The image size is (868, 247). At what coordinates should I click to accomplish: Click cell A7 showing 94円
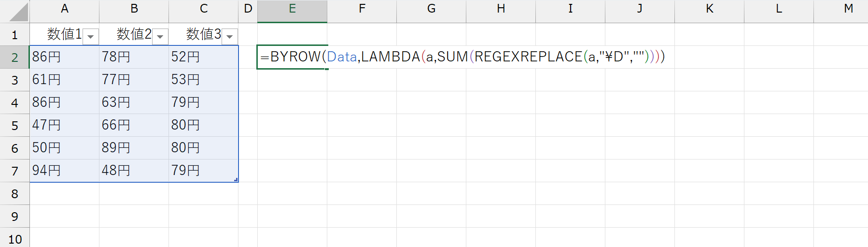64,171
